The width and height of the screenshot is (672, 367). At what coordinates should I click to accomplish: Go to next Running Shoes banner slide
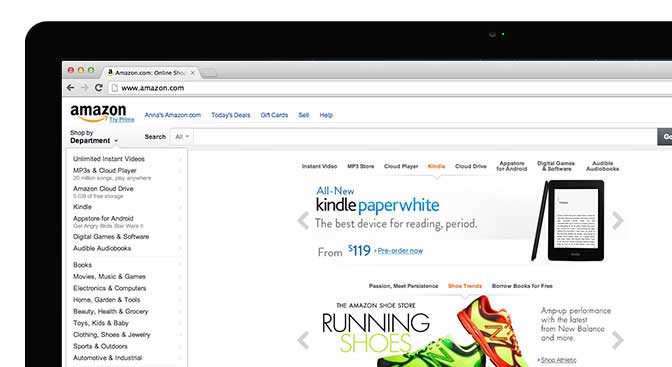click(618, 340)
